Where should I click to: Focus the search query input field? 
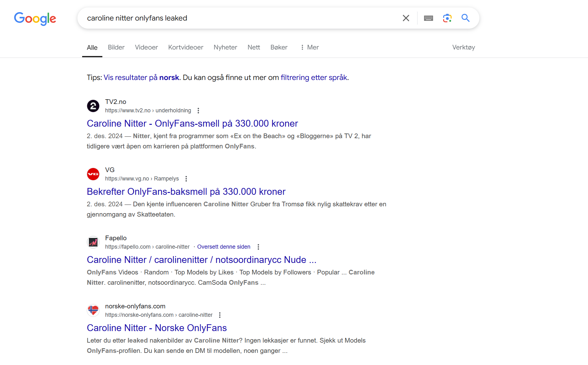click(240, 18)
